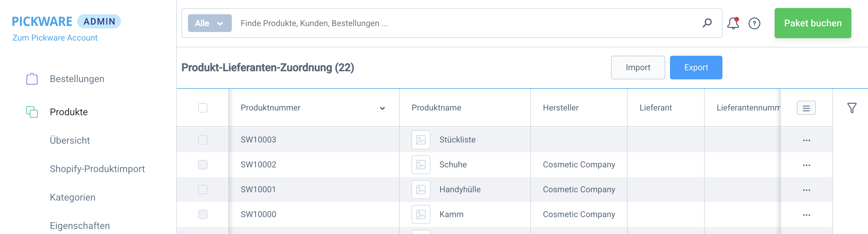Toggle the select-all checkbox in table header

pos(202,108)
